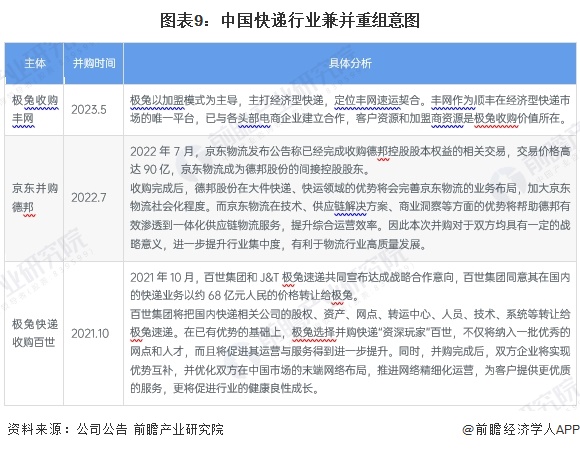
Task: Click the paragraph starting 收购完成后，德邦股份
Action: pyautogui.click(x=350, y=216)
